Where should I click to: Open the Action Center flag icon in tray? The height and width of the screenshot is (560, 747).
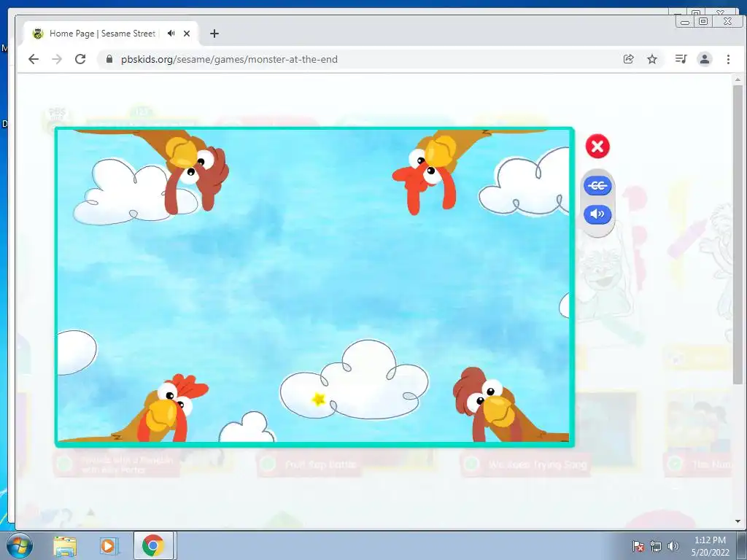coord(638,546)
